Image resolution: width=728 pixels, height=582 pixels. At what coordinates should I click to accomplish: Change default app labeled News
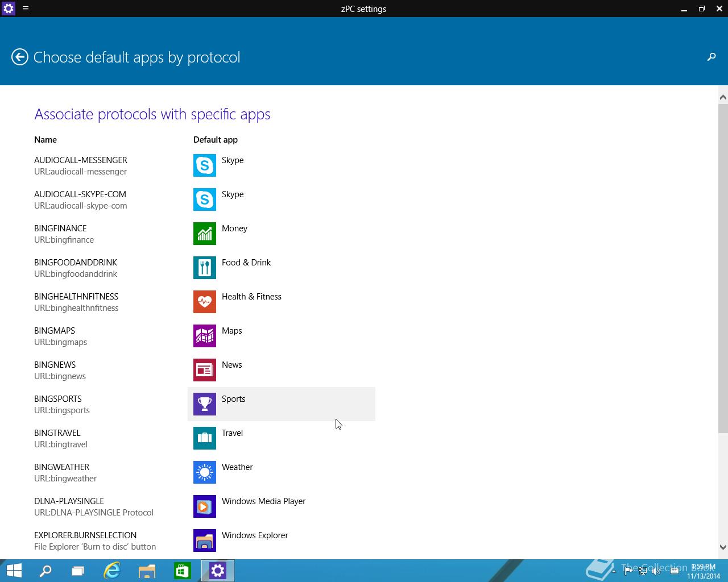tap(232, 365)
